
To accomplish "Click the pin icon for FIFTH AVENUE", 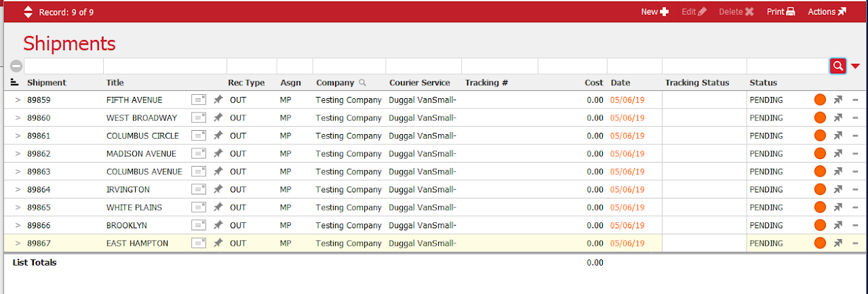I will pyautogui.click(x=218, y=100).
